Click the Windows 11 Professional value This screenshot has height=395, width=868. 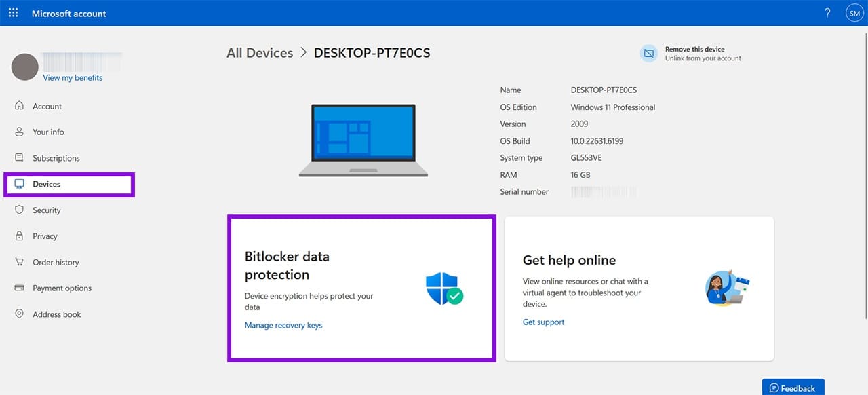point(613,107)
